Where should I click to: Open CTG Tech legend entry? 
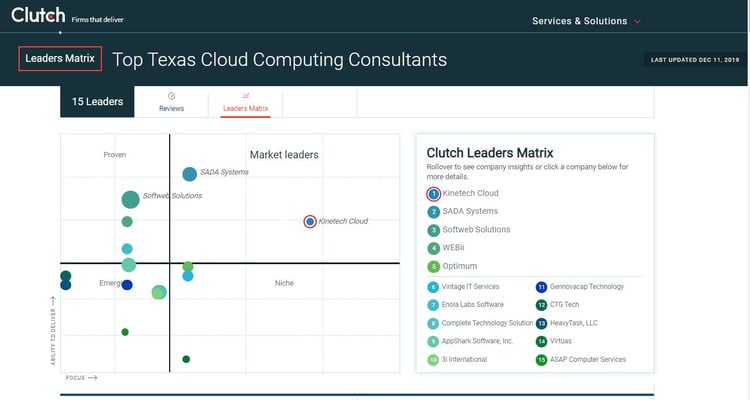point(564,304)
